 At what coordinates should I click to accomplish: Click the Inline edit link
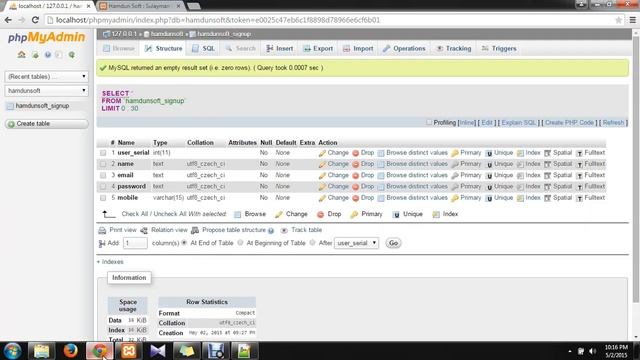point(467,122)
